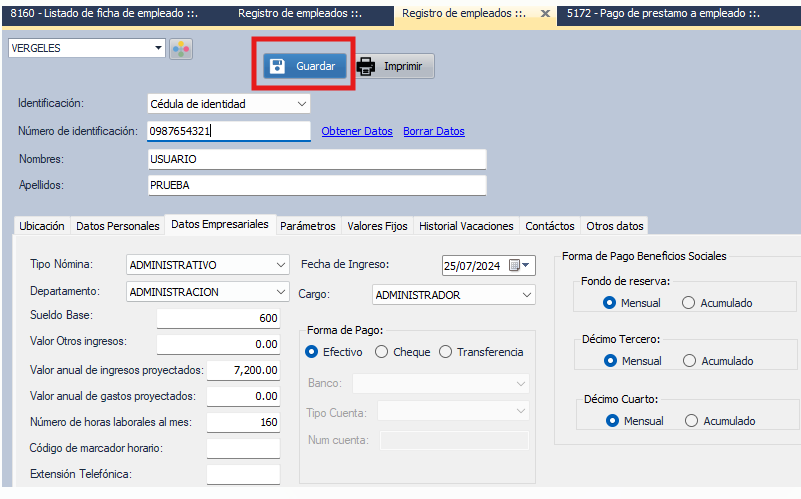The width and height of the screenshot is (801, 499).
Task: Click into the Sueldo Base field
Action: (x=220, y=318)
